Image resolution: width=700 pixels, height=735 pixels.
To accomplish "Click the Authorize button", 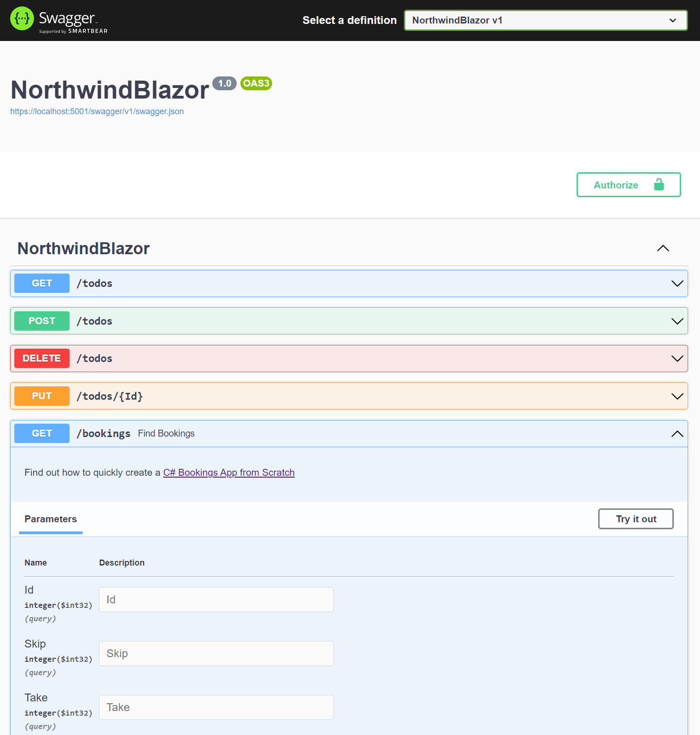I will pyautogui.click(x=629, y=185).
